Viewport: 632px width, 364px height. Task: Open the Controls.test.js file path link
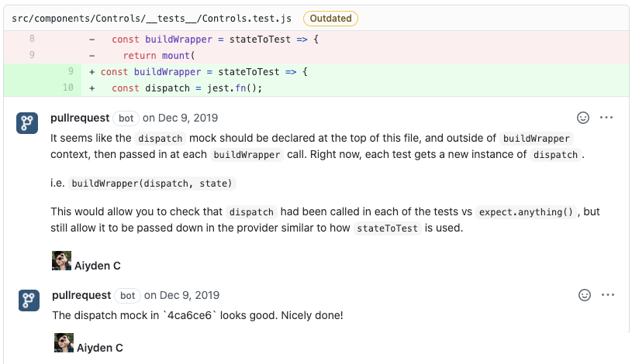pyautogui.click(x=151, y=19)
